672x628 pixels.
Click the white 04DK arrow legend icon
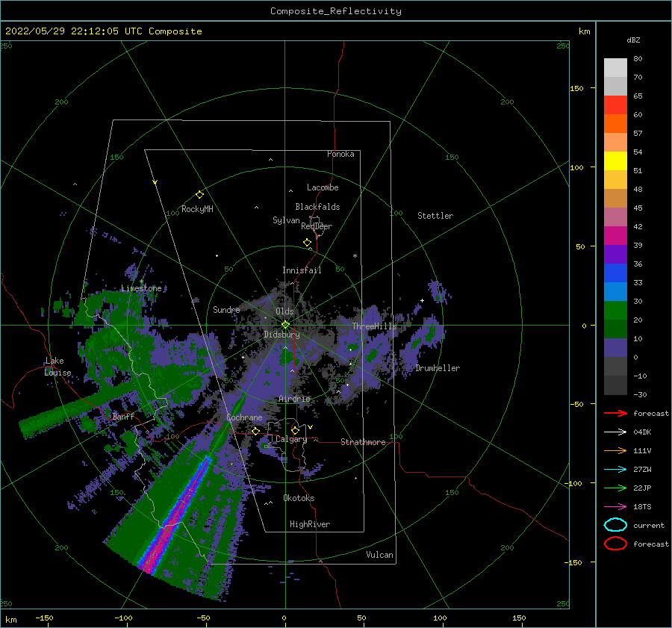(x=615, y=432)
